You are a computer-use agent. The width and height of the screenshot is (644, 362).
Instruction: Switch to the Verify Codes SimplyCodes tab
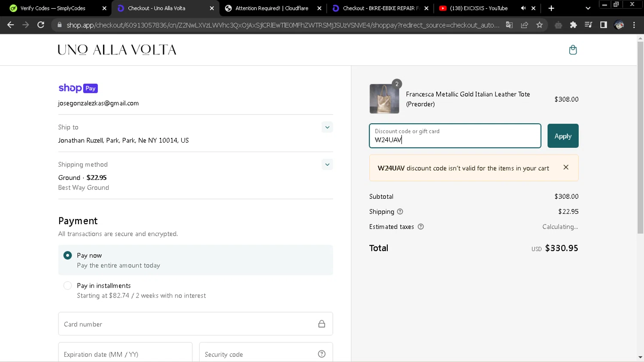[x=53, y=8]
